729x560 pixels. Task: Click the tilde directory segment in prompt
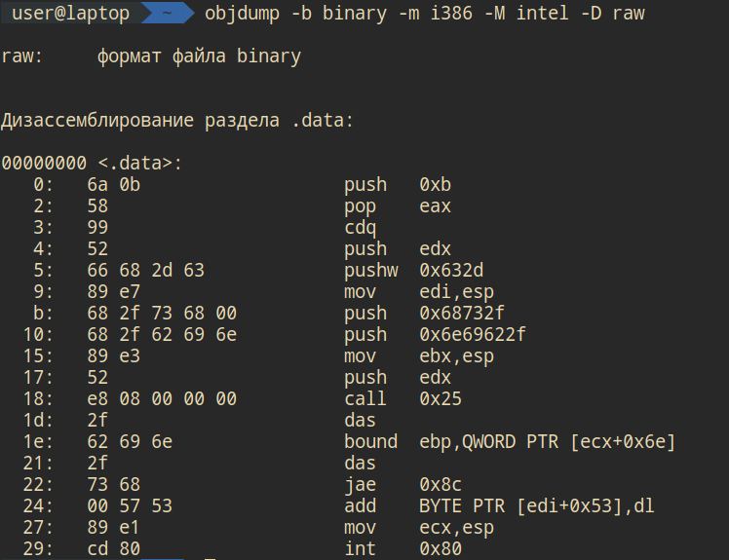coord(168,14)
